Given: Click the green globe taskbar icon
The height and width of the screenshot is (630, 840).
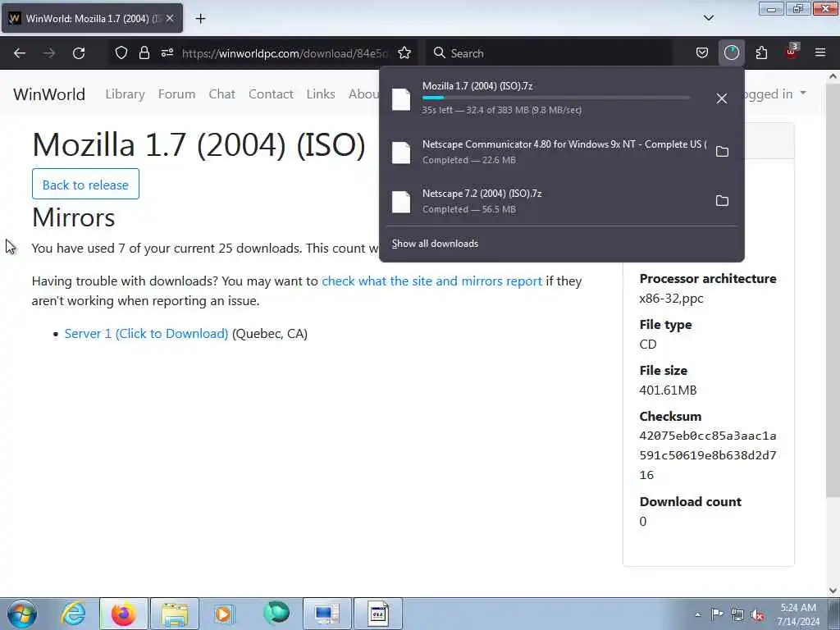Looking at the screenshot, I should coord(276,614).
